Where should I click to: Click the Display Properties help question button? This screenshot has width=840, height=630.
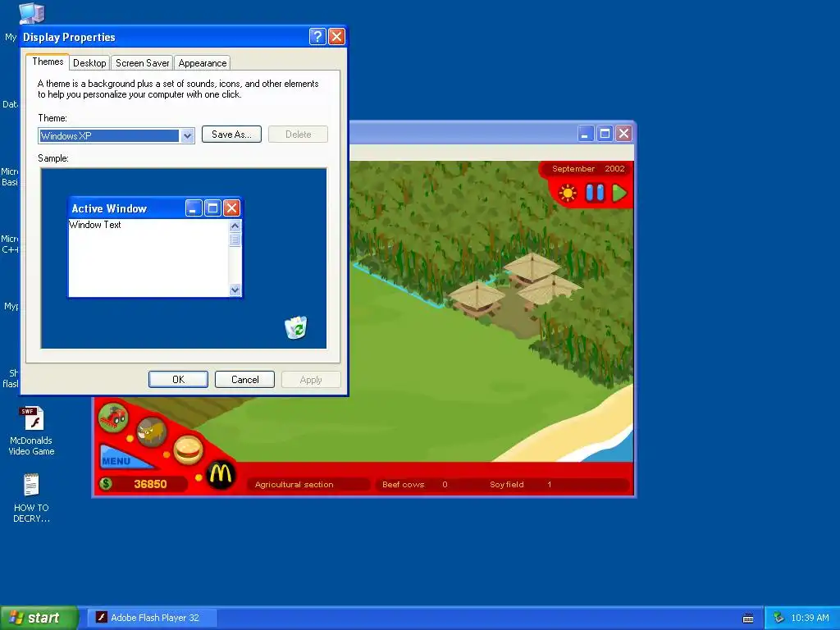click(317, 36)
